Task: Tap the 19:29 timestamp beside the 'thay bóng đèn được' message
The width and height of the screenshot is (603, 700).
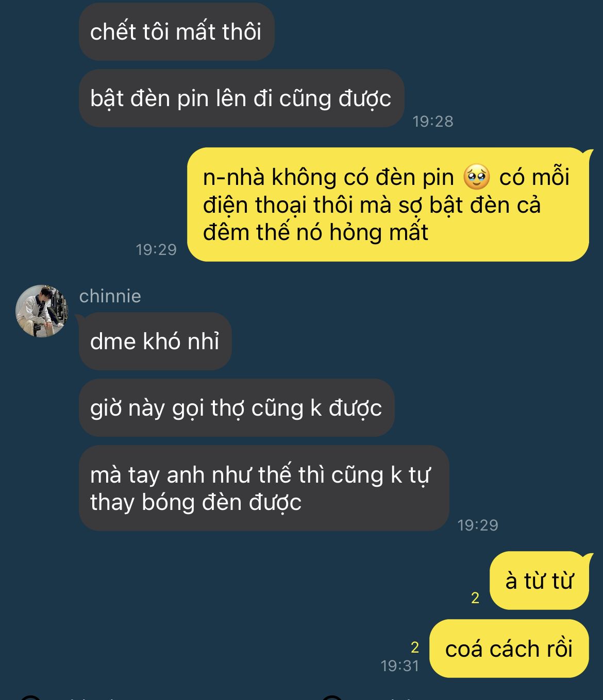Action: (x=478, y=525)
